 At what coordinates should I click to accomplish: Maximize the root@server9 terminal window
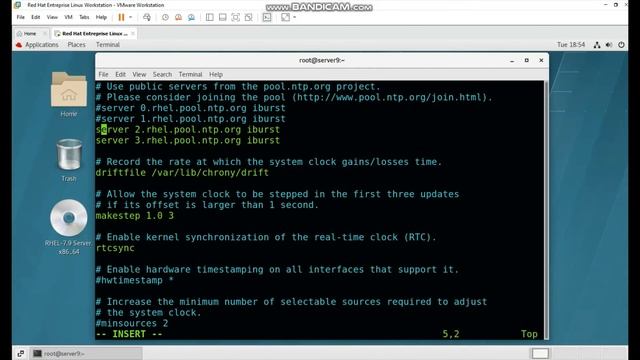click(x=527, y=60)
